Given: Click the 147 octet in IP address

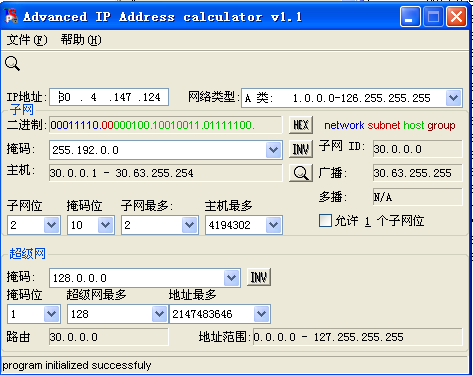Looking at the screenshot, I should (122, 97).
